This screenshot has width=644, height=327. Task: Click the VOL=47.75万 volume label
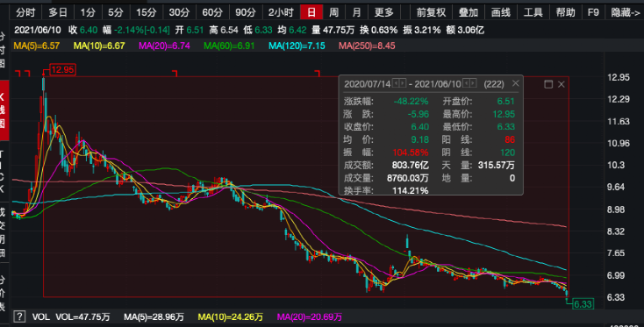(82, 317)
